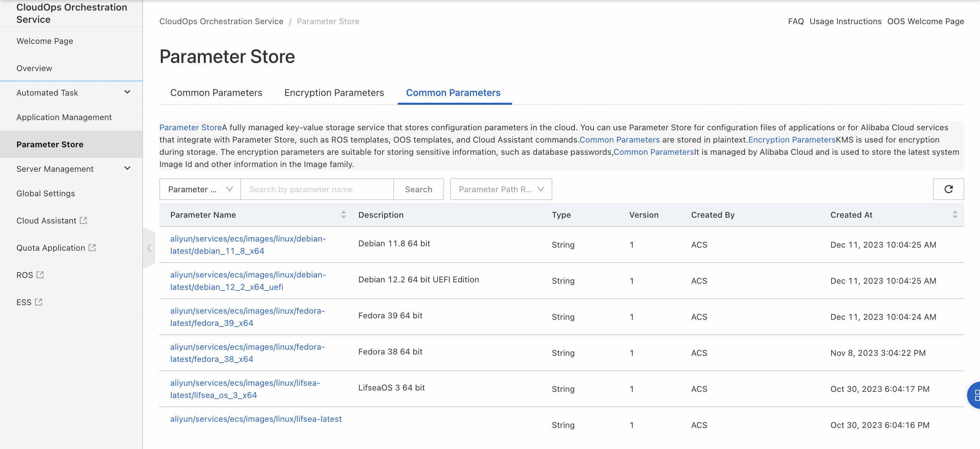Click the refresh icon button
The image size is (980, 449).
point(948,189)
